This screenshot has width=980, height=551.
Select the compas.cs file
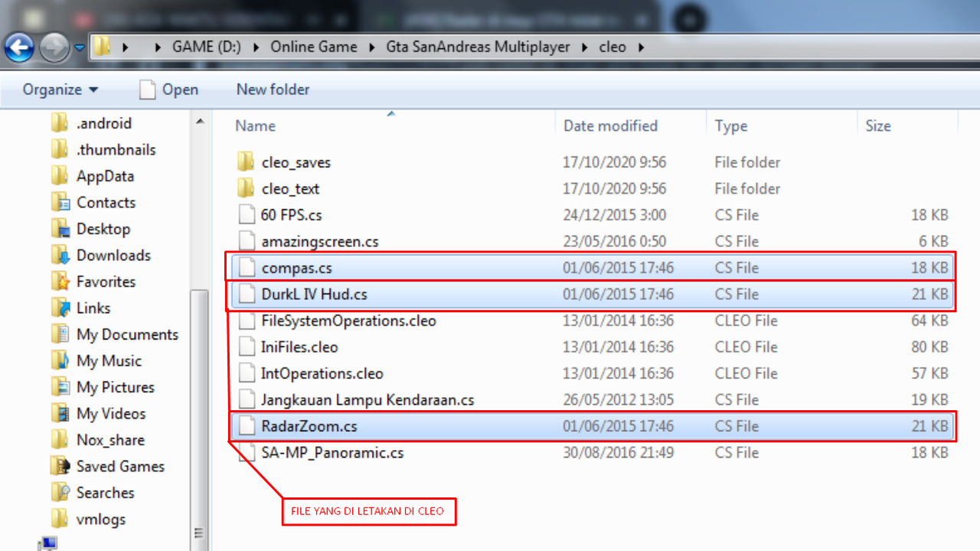tap(592, 268)
